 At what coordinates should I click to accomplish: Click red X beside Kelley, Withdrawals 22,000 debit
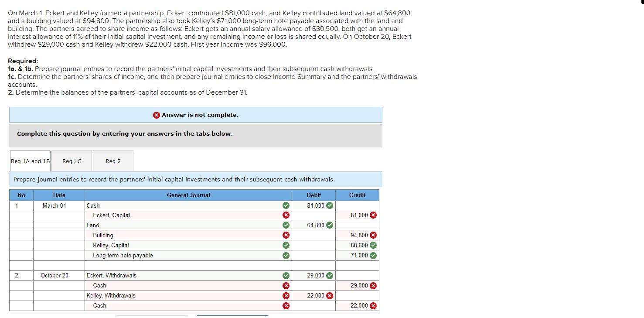click(331, 295)
